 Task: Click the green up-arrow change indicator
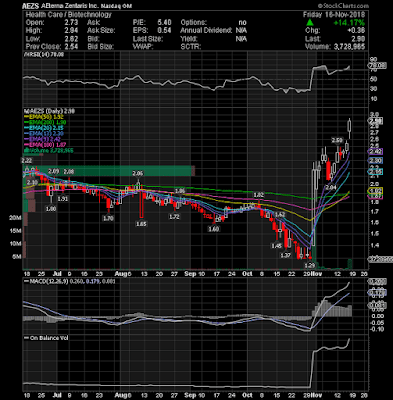[310, 23]
